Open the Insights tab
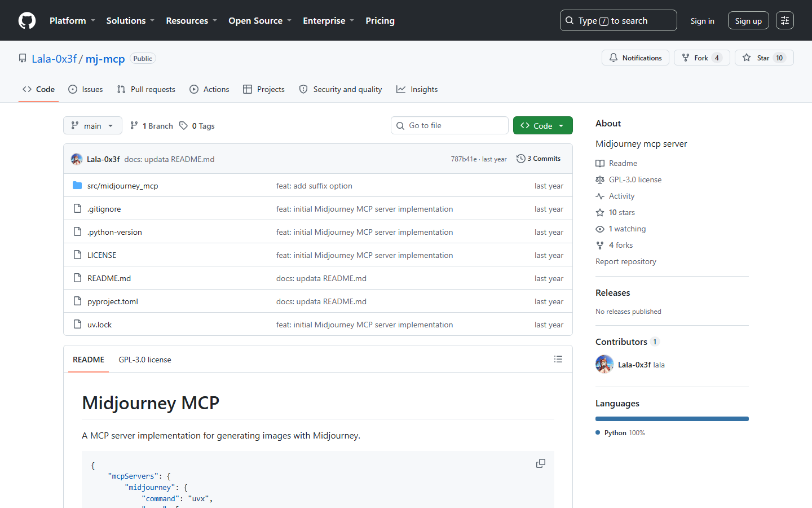812x508 pixels. [417, 89]
